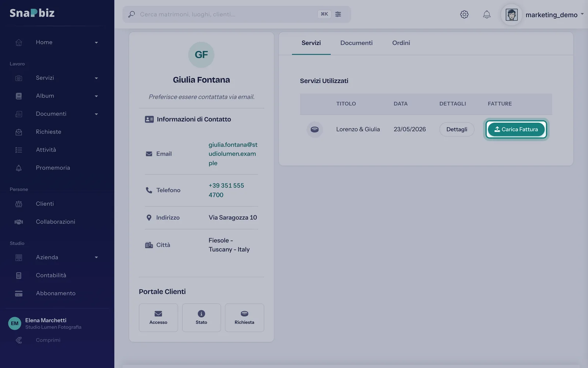588x368 pixels.
Task: Click the Comprimi label in sidebar
Action: [x=48, y=340]
